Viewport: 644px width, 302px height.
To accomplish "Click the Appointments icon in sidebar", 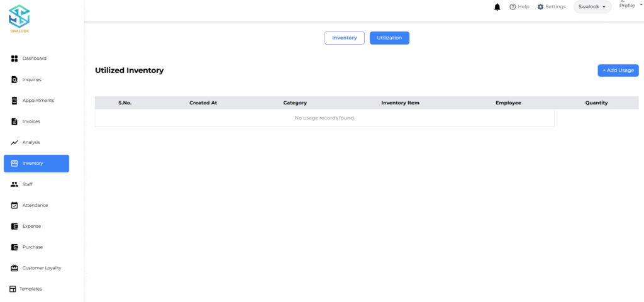I will [x=14, y=101].
